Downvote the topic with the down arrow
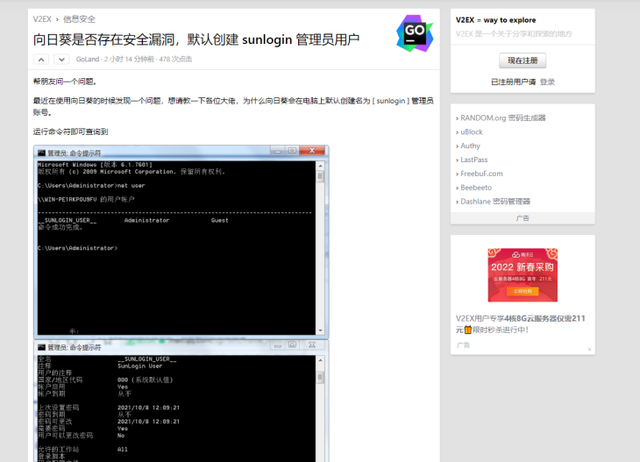The width and height of the screenshot is (640, 462). (x=61, y=60)
